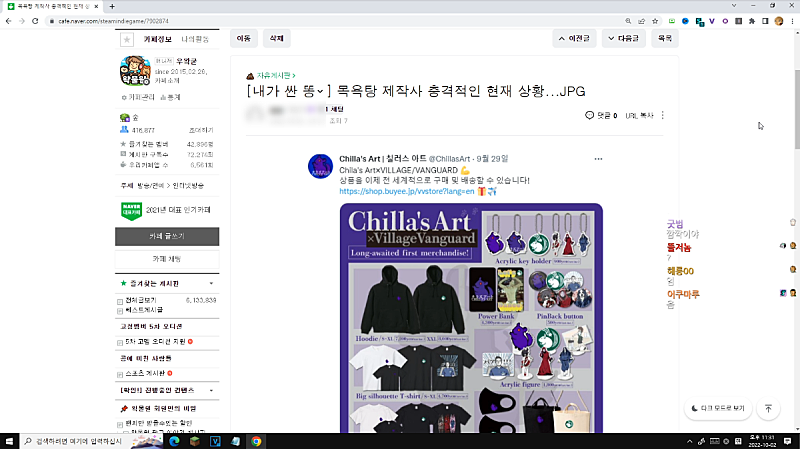Image resolution: width=800 pixels, height=449 pixels.
Task: Open the Chrome profile avatar
Action: (x=779, y=21)
